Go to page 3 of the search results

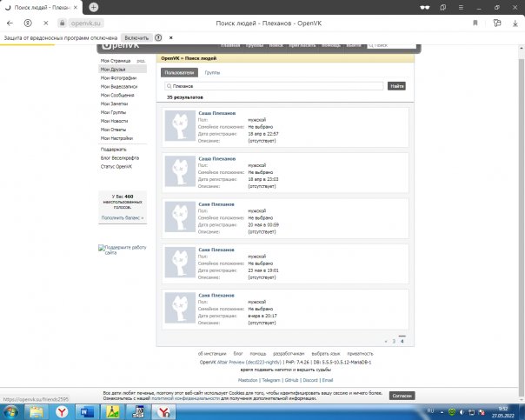point(394,341)
